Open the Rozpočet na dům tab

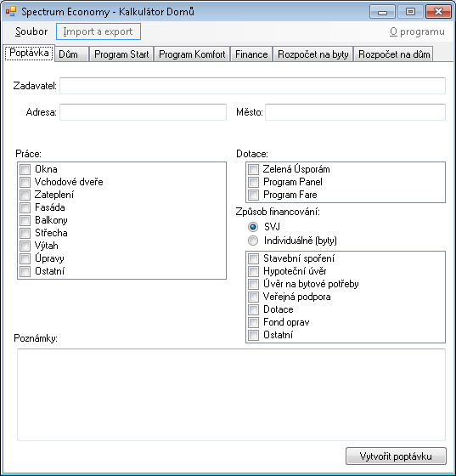coord(394,54)
